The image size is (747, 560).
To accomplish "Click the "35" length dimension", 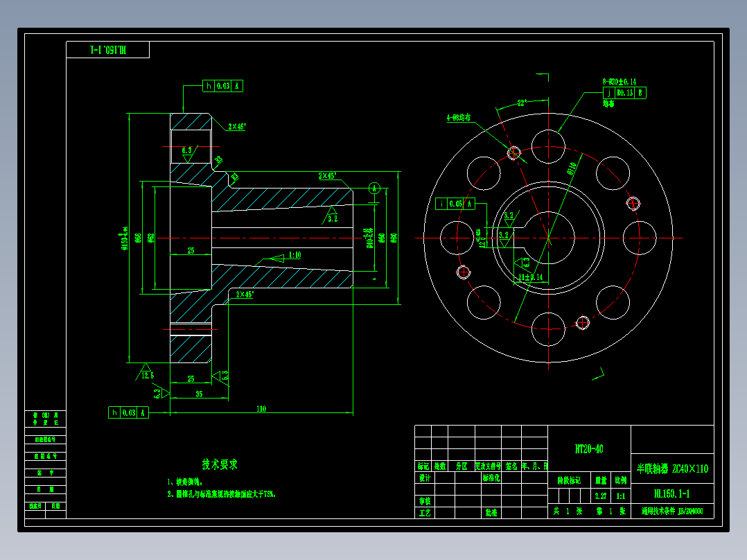I will (x=199, y=394).
